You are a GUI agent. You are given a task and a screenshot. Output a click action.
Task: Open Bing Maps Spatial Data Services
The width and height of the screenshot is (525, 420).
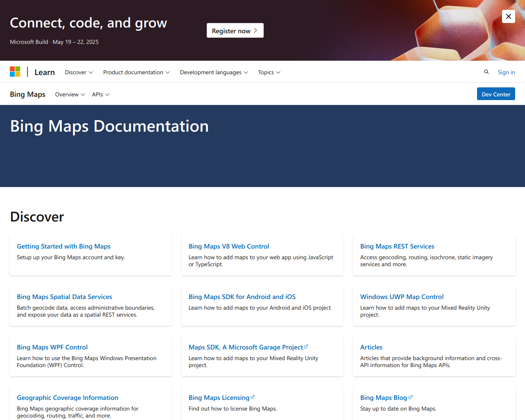click(64, 297)
